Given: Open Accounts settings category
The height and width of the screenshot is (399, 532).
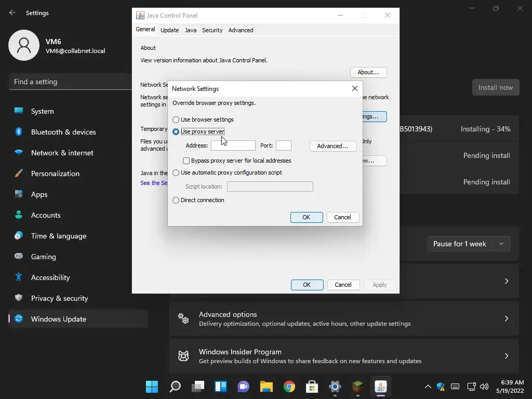Looking at the screenshot, I should click(x=78, y=215).
